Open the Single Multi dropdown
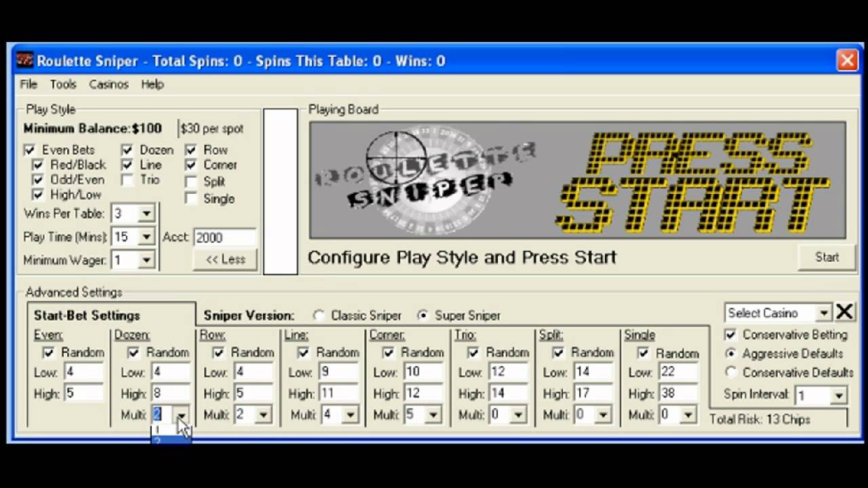The image size is (868, 488). (x=688, y=415)
